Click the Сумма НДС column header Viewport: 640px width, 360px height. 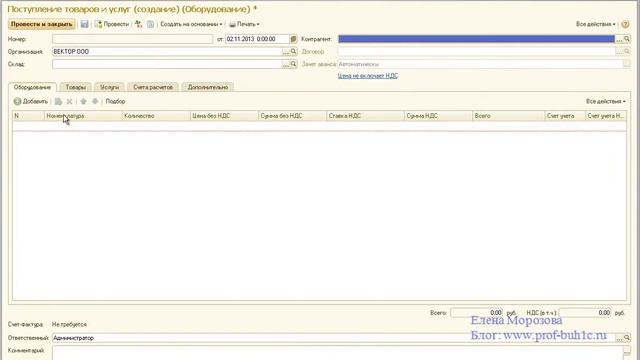(438, 116)
